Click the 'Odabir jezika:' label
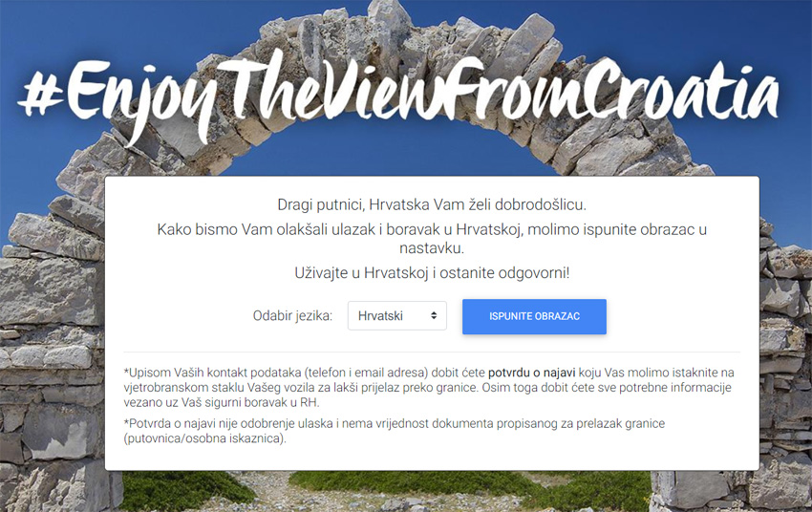812x512 pixels. pos(292,316)
